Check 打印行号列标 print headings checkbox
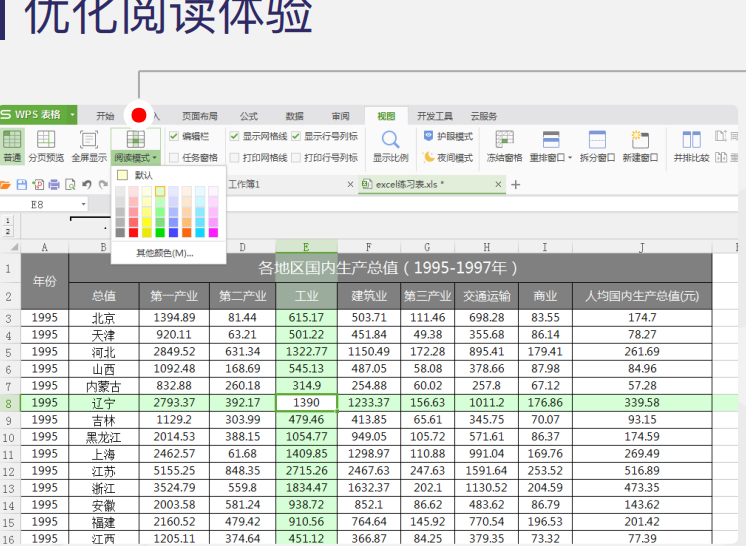The width and height of the screenshot is (746, 546). (295, 157)
